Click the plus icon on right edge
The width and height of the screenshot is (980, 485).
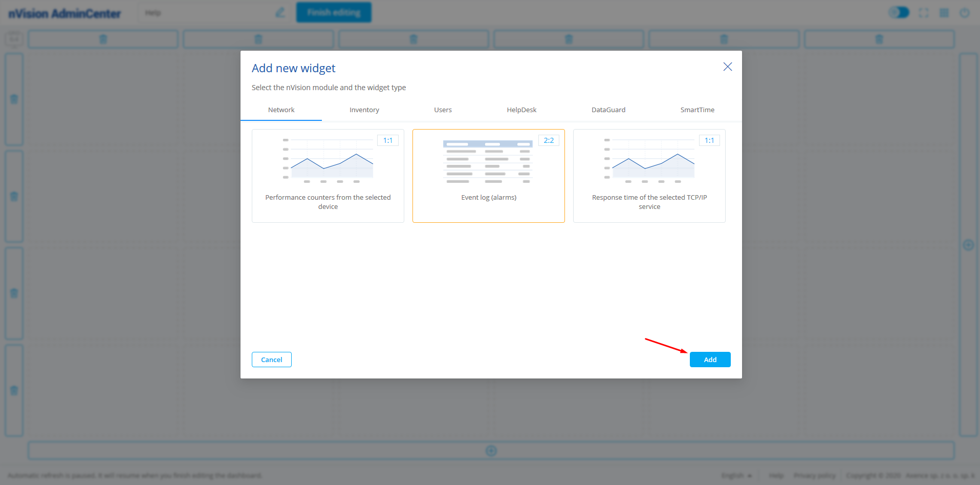tap(968, 245)
